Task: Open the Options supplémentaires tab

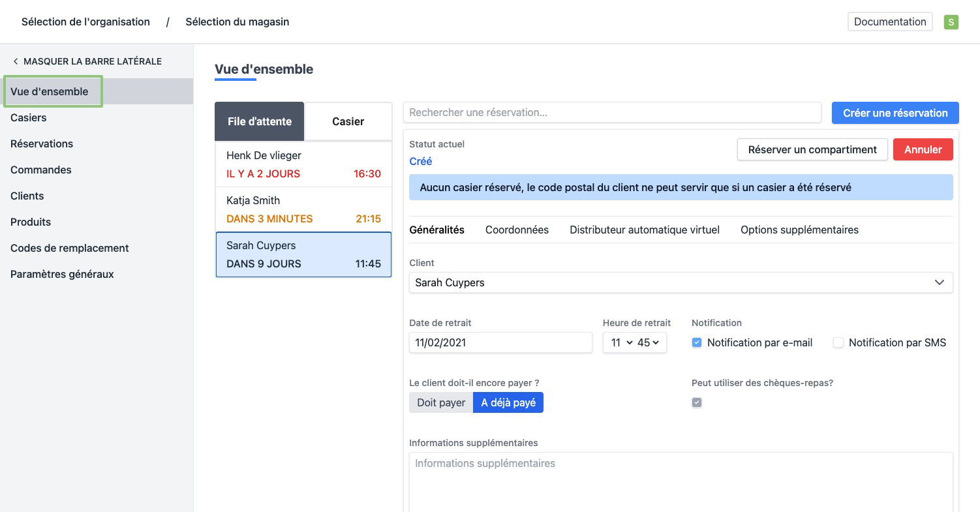Action: click(799, 230)
